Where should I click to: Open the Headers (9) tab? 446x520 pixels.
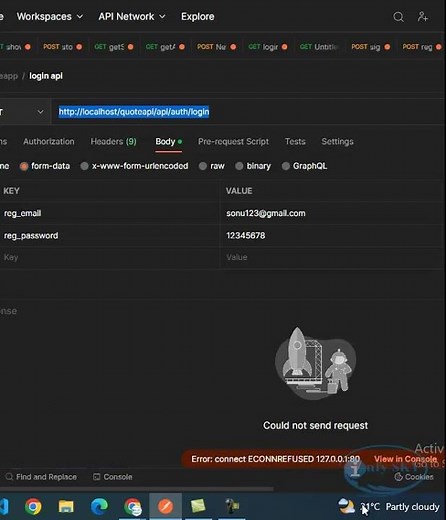(x=114, y=141)
